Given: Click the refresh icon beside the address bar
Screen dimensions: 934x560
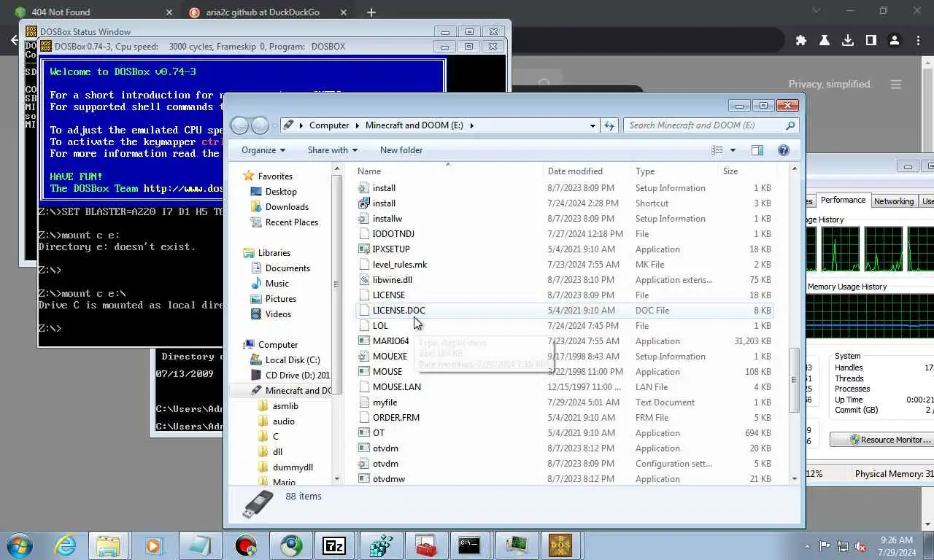Looking at the screenshot, I should pos(609,125).
